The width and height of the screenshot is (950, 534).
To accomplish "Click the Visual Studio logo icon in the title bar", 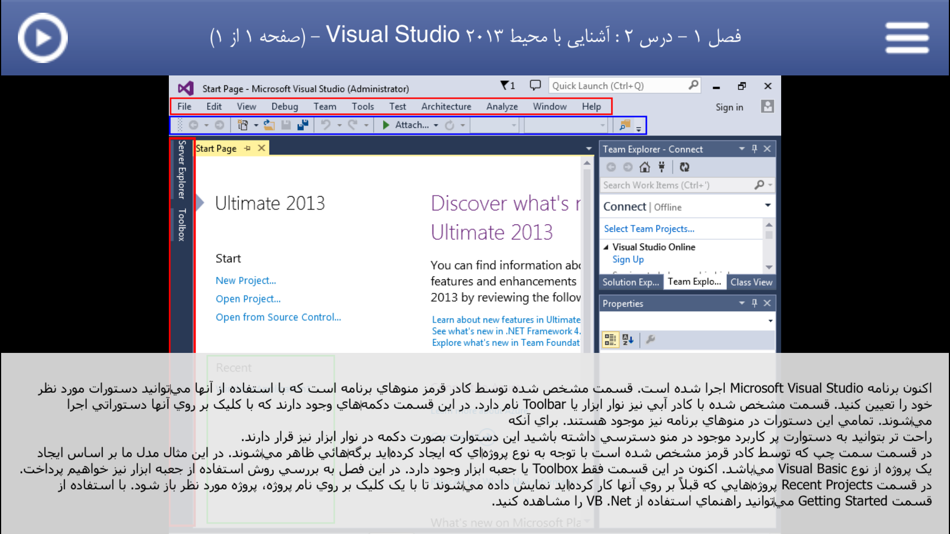I will (186, 88).
